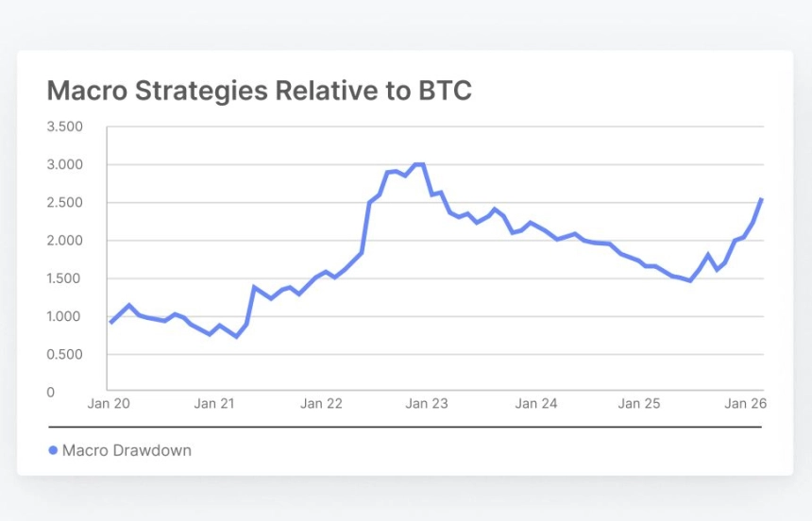
Task: Click the blue Macro Drawdown legend dot
Action: (x=53, y=451)
